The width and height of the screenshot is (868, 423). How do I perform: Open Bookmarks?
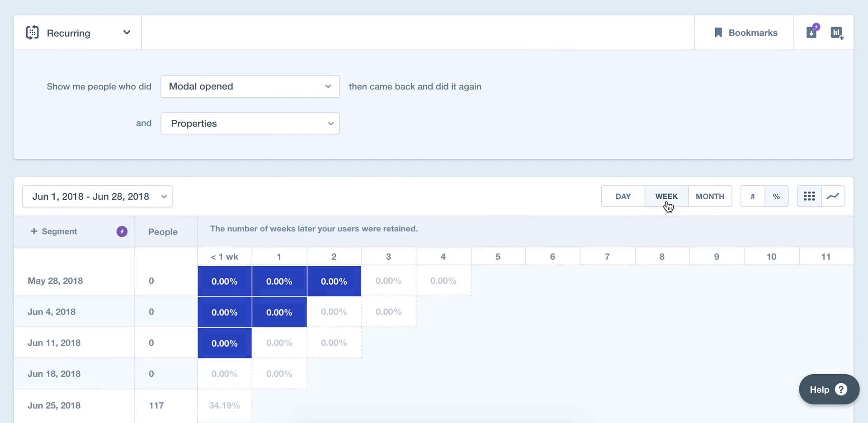coord(745,33)
